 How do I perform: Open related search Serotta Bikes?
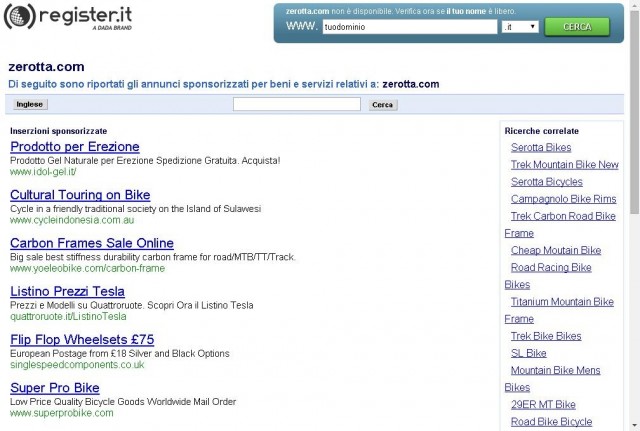click(541, 147)
